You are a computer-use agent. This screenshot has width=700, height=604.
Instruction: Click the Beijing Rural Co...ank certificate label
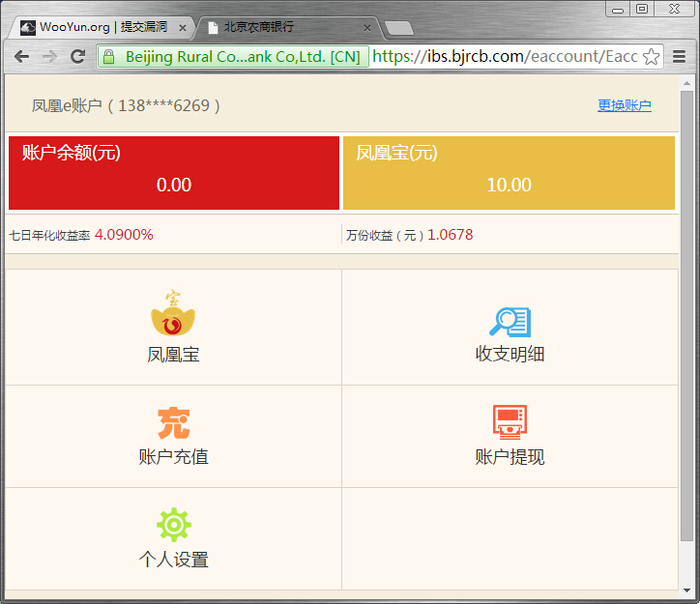243,57
